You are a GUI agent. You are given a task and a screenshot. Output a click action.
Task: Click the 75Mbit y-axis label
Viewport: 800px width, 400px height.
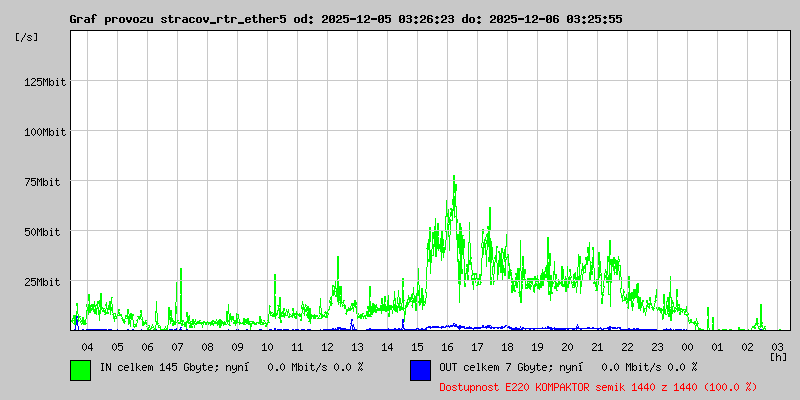pos(48,182)
